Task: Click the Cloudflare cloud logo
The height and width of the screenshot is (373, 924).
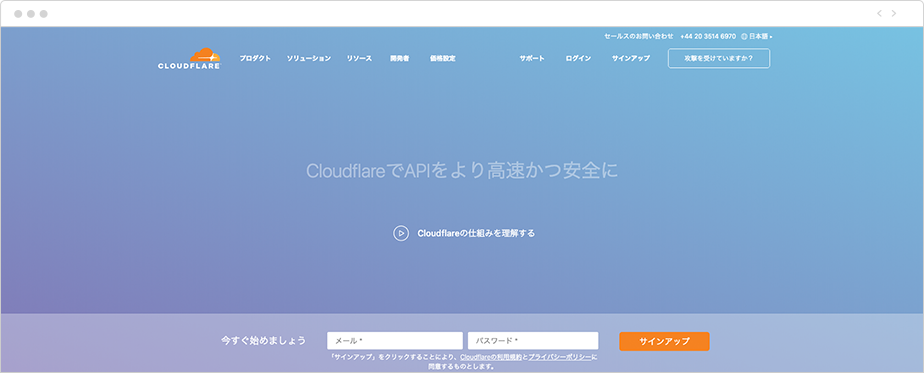Action: (189, 58)
